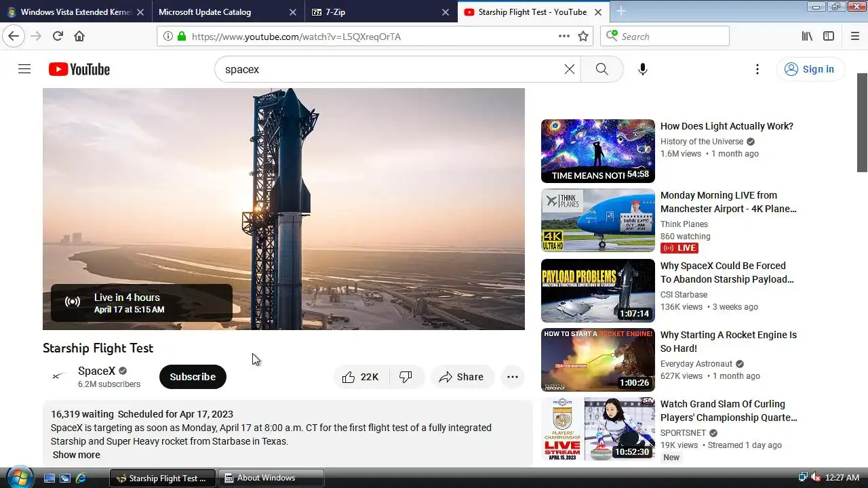This screenshot has height=488, width=868.
Task: Open the SpaceX channel avatar
Action: click(x=59, y=376)
